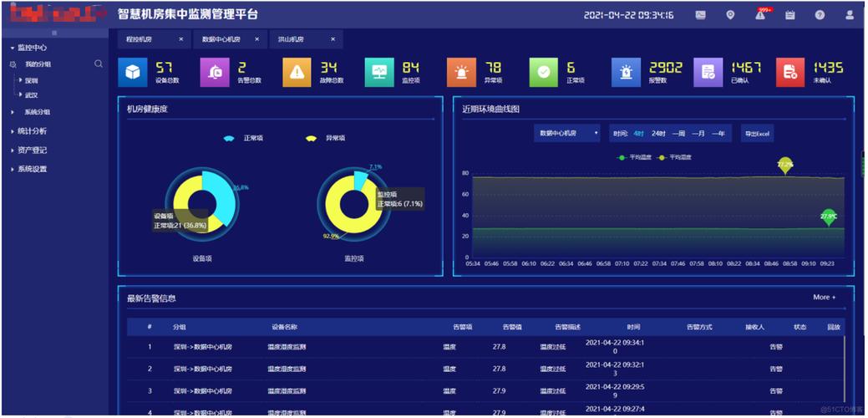Click the search magnifier beside 我的分组
This screenshot has width=868, height=418.
tap(99, 64)
